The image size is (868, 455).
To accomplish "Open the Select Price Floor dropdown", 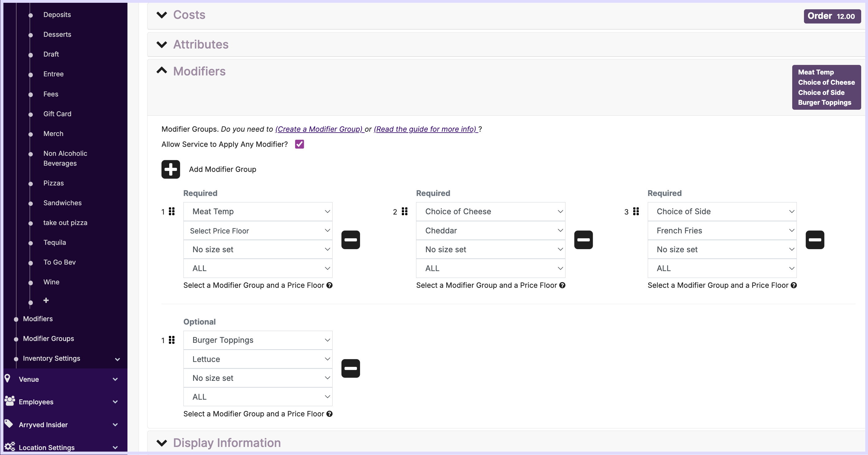I will pyautogui.click(x=258, y=231).
